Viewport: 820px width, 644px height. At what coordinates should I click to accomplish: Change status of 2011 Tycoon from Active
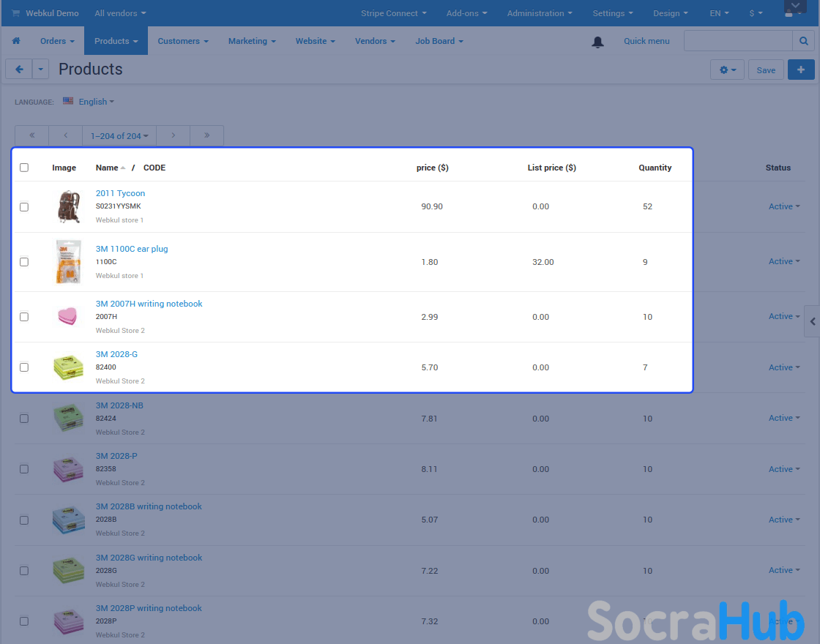click(784, 206)
